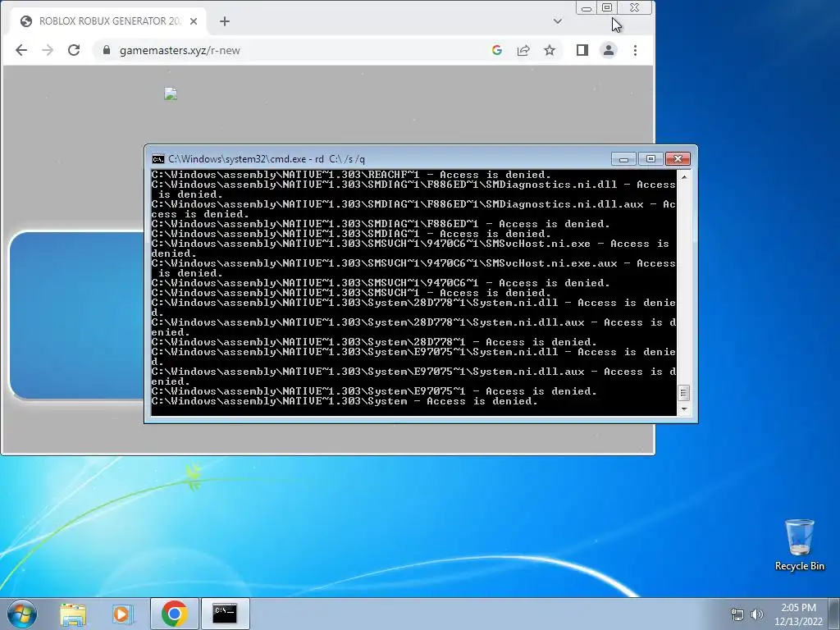Switch to cmd taskbar button
This screenshot has height=630, width=840.
[225, 614]
